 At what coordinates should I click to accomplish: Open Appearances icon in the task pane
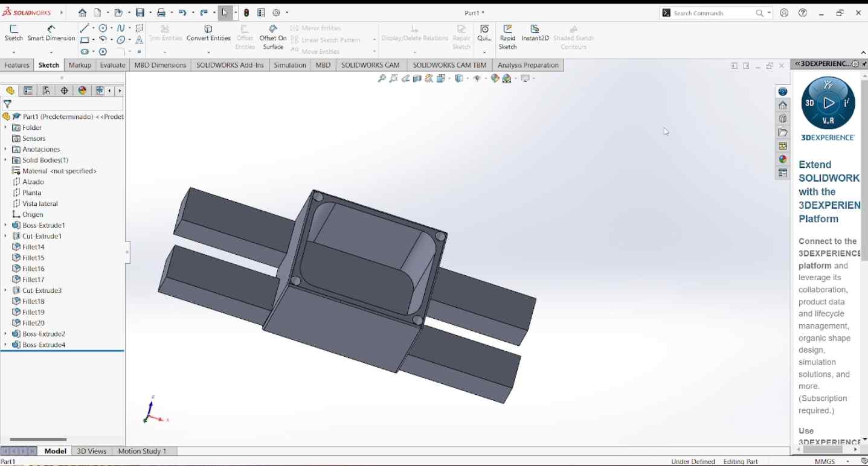(x=783, y=159)
